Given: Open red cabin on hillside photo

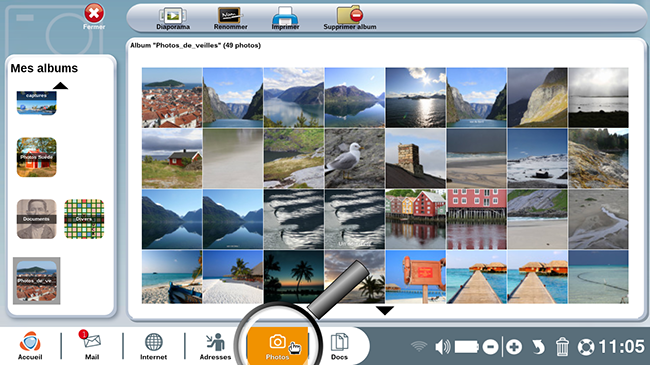Looking at the screenshot, I should pyautogui.click(x=172, y=158).
